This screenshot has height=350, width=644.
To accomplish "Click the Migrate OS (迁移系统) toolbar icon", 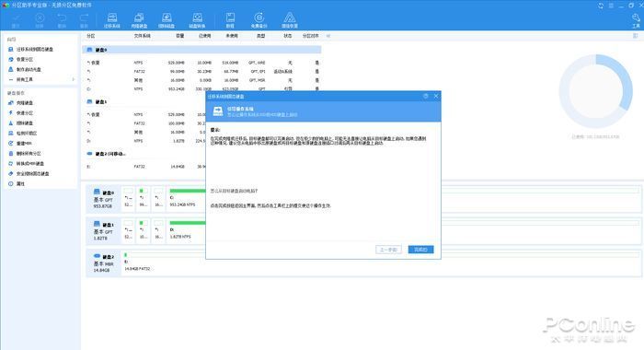I will click(x=111, y=20).
